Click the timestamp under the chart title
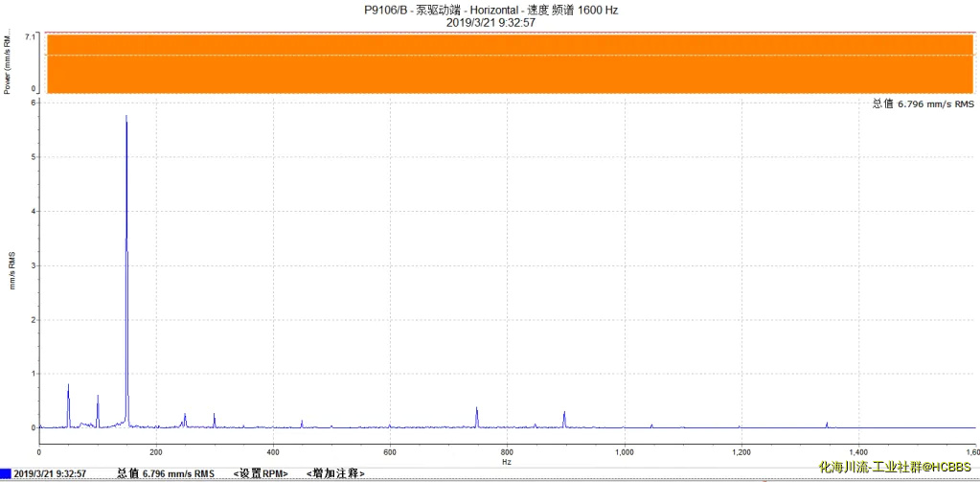Screen dimensions: 980x482 [490, 22]
